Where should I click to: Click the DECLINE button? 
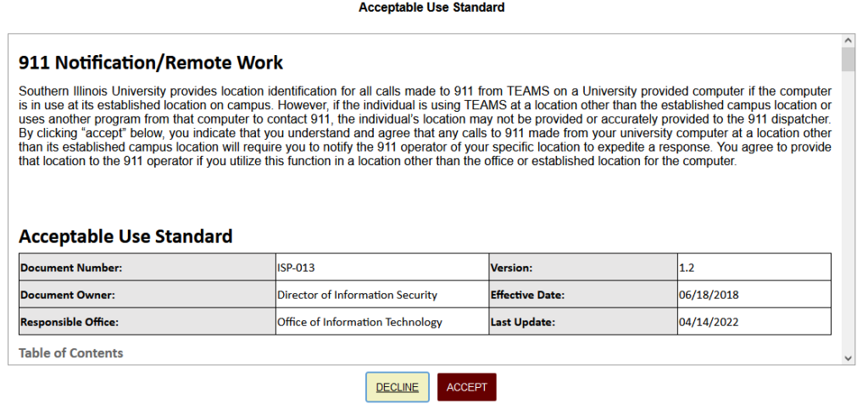tap(397, 387)
